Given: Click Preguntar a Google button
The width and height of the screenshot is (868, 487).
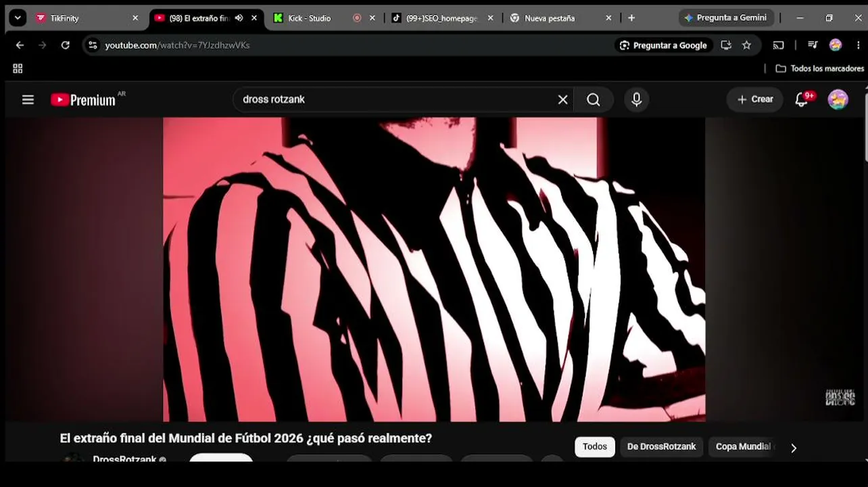Looking at the screenshot, I should 663,45.
